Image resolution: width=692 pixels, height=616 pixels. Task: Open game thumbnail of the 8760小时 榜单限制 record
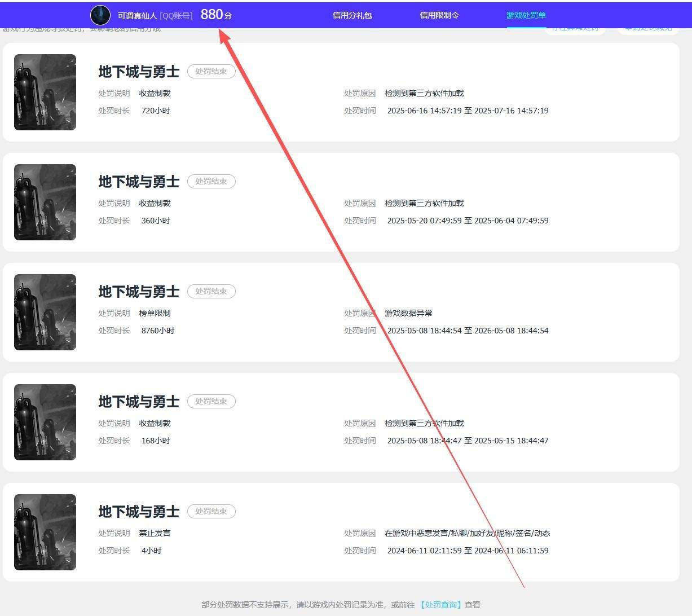[x=45, y=312]
